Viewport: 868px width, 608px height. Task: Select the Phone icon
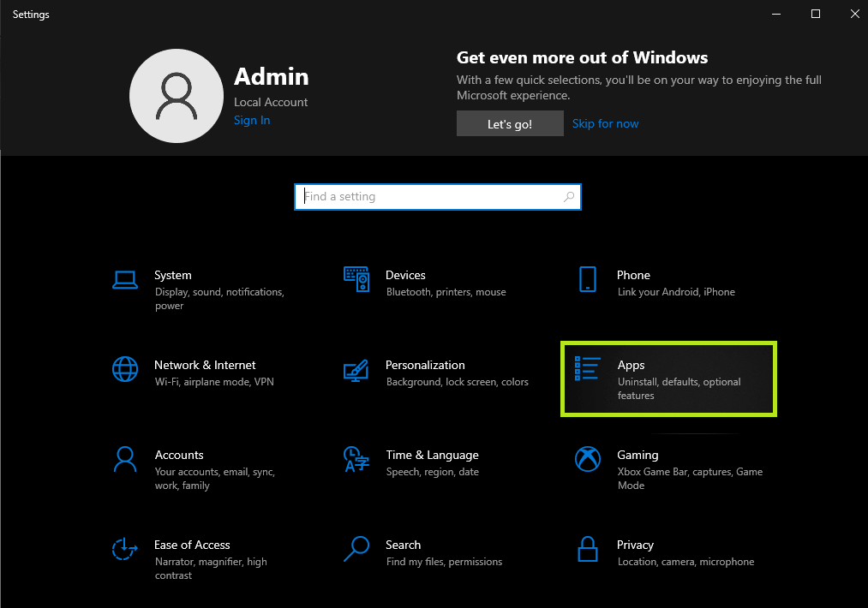tap(587, 279)
